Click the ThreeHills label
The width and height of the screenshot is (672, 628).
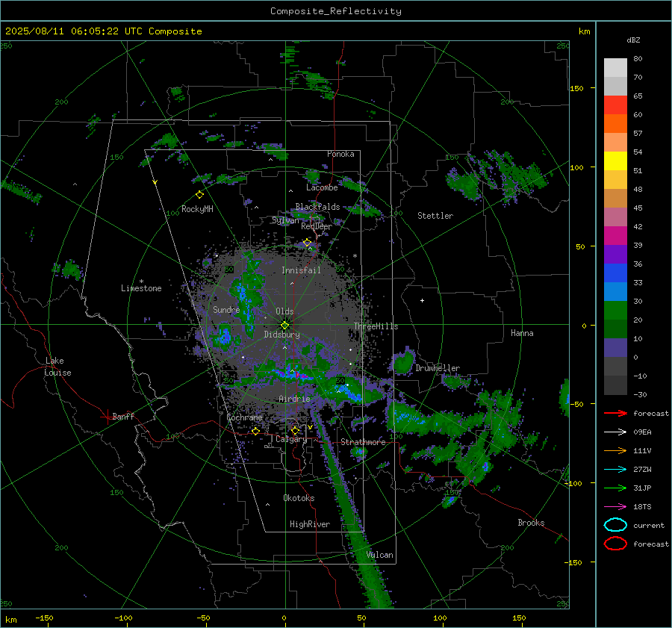pos(376,326)
